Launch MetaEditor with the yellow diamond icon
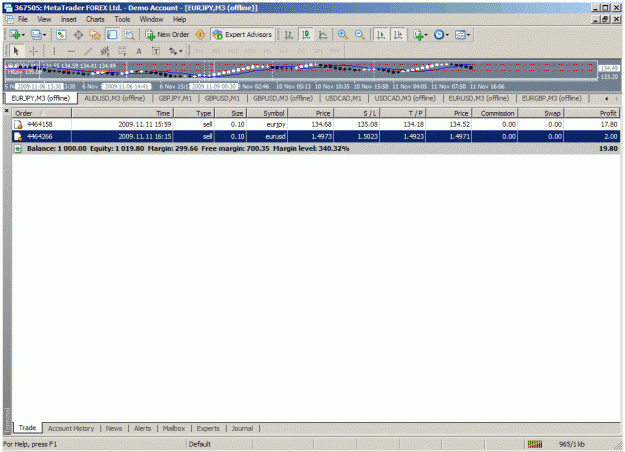Viewport: 625px width, 452px height. (200, 35)
